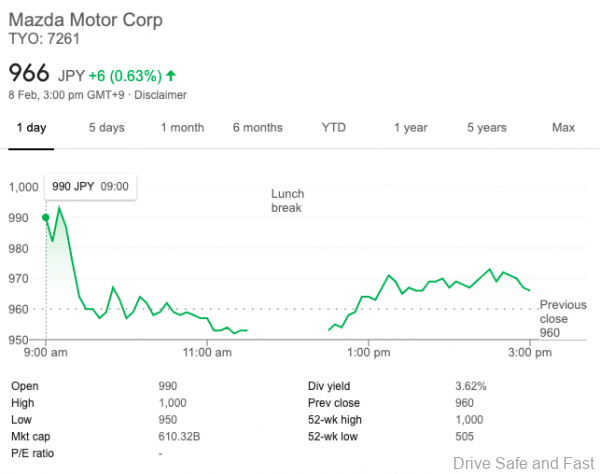Choose the Max time range tab

click(563, 128)
